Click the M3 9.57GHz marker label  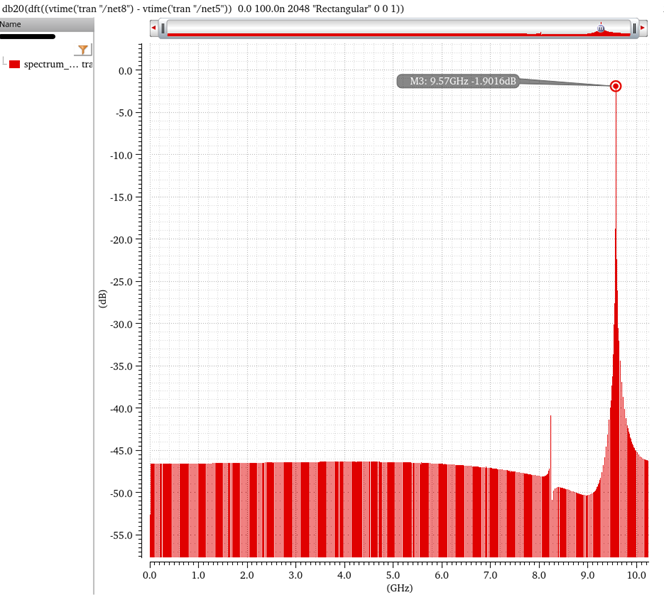[458, 82]
